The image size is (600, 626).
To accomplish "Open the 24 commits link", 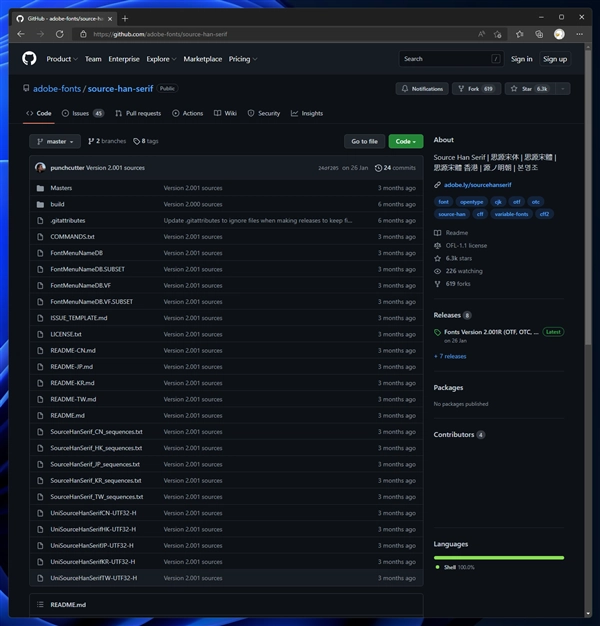I will [395, 168].
